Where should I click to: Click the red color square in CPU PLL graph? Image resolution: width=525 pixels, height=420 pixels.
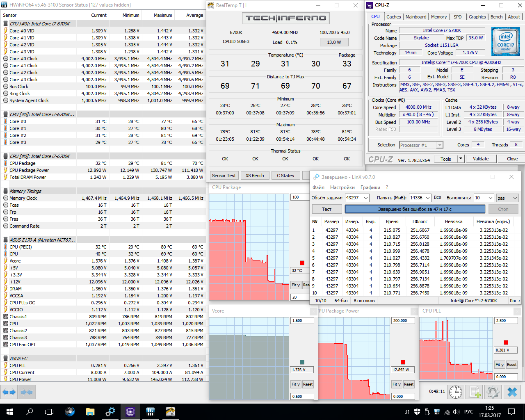point(506,342)
